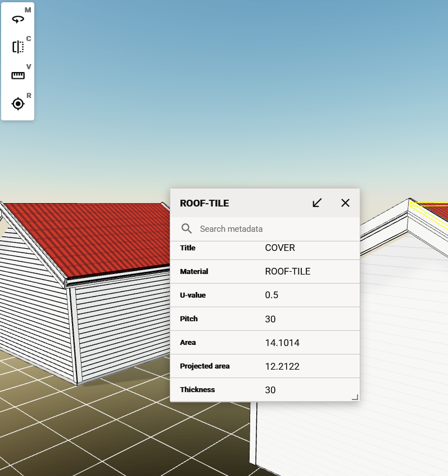Click the Search metadata field
The width and height of the screenshot is (448, 476).
coord(265,229)
